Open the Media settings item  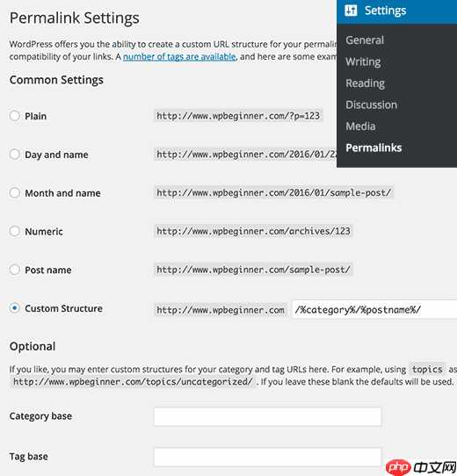click(x=360, y=126)
